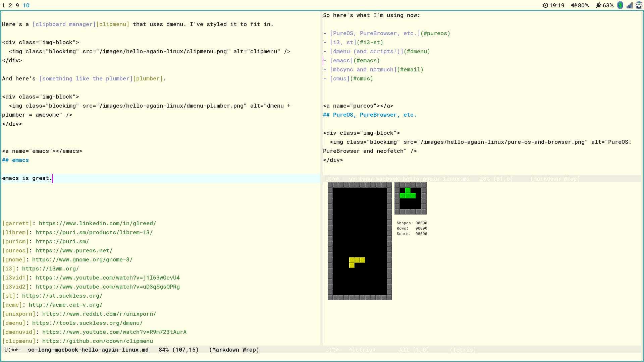
Task: Click the i3wm.org link
Action: click(50, 268)
